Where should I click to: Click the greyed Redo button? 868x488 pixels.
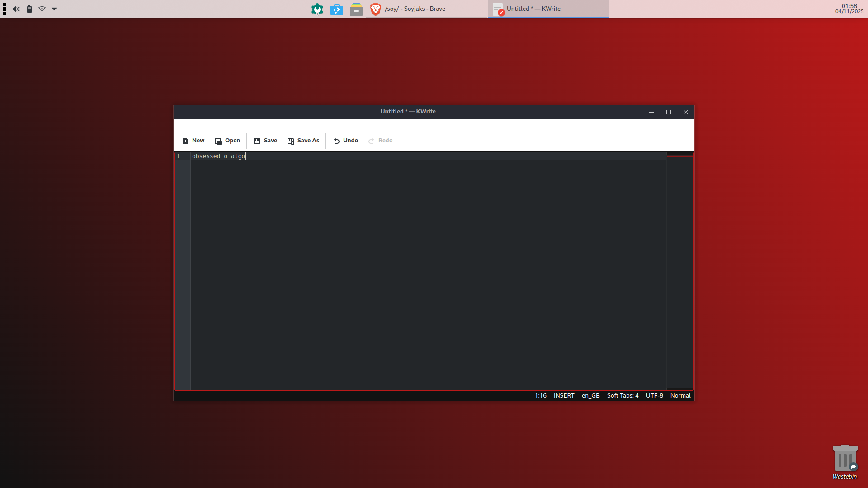pyautogui.click(x=380, y=141)
